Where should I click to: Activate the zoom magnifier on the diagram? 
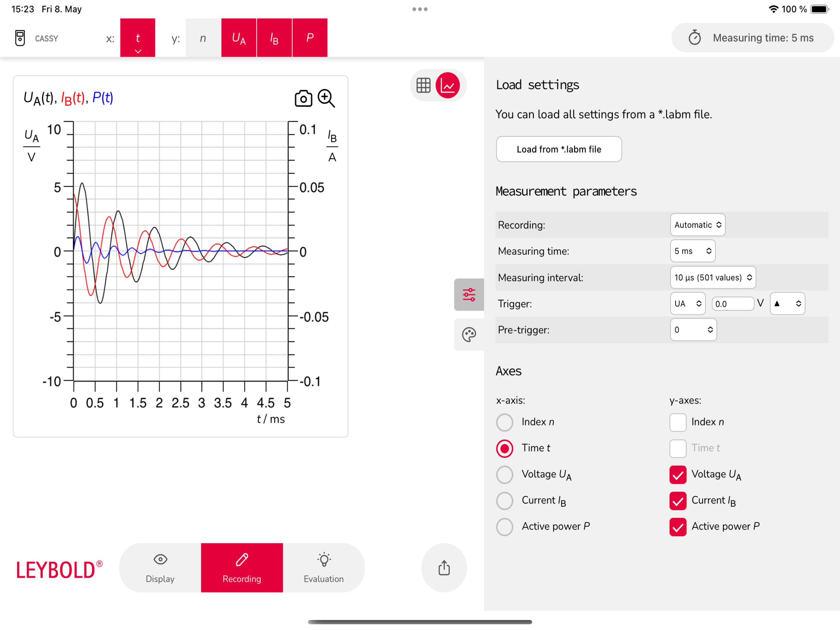click(326, 98)
